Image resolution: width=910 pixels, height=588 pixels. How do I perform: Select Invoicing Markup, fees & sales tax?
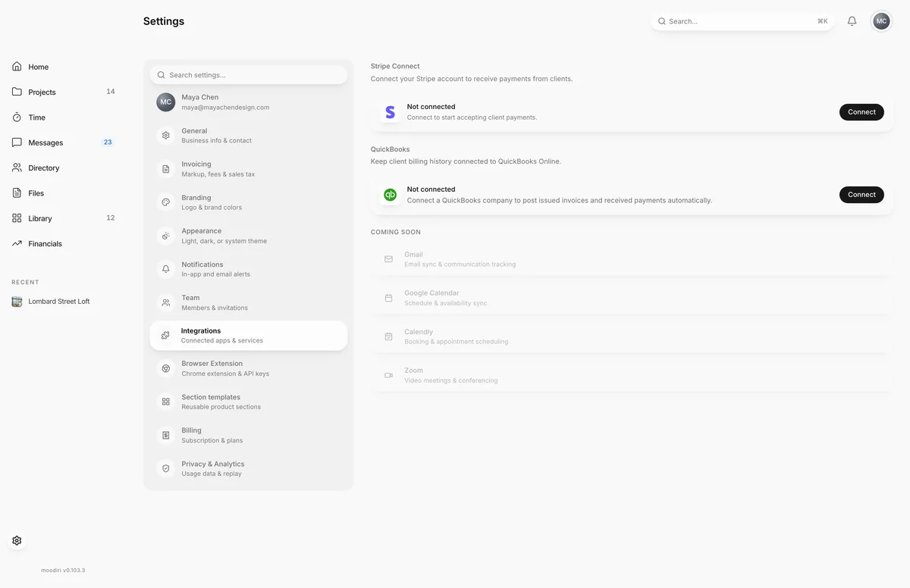(x=249, y=169)
